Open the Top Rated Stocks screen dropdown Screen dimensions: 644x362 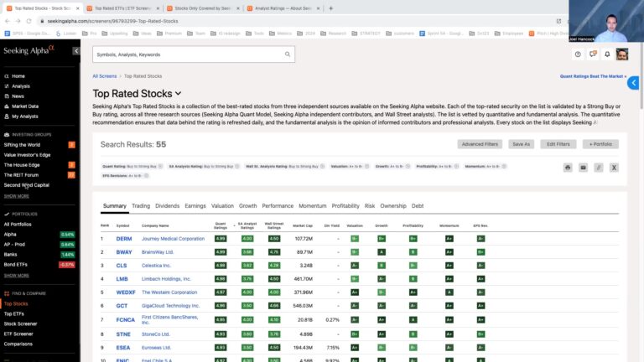[179, 94]
